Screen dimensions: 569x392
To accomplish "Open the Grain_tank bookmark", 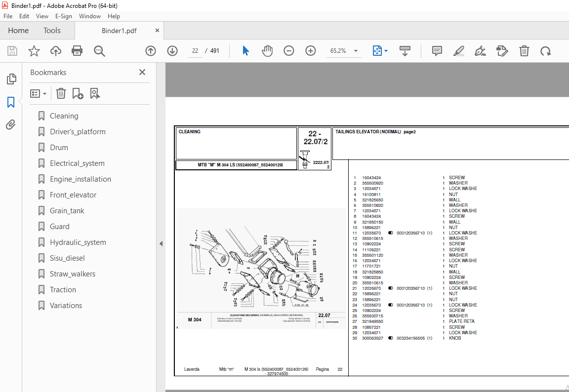I will point(67,211).
